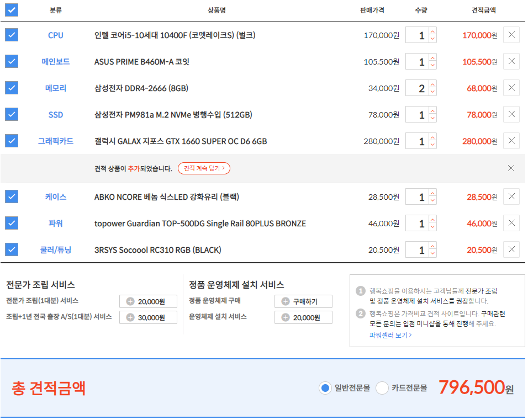
Task: Open the 쿨러/튜닝 category link
Action: coord(56,249)
